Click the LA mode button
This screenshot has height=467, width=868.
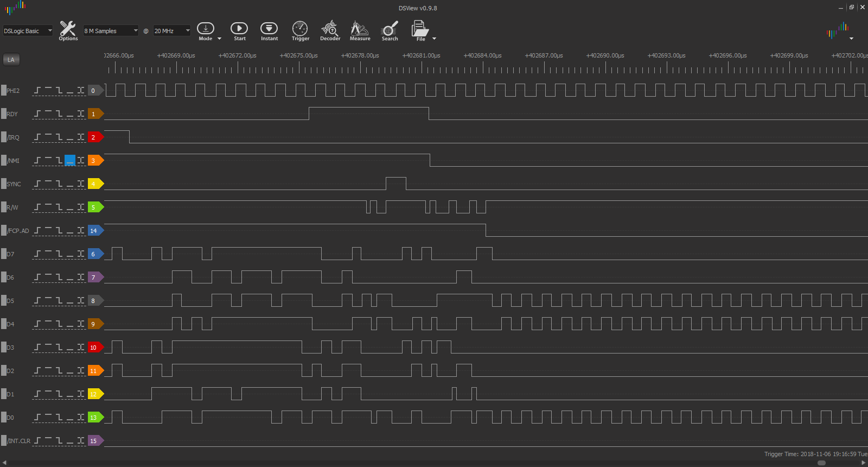(11, 60)
